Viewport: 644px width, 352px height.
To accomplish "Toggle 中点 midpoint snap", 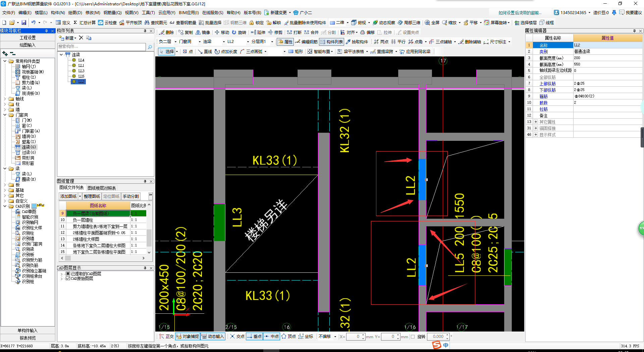I will (271, 336).
